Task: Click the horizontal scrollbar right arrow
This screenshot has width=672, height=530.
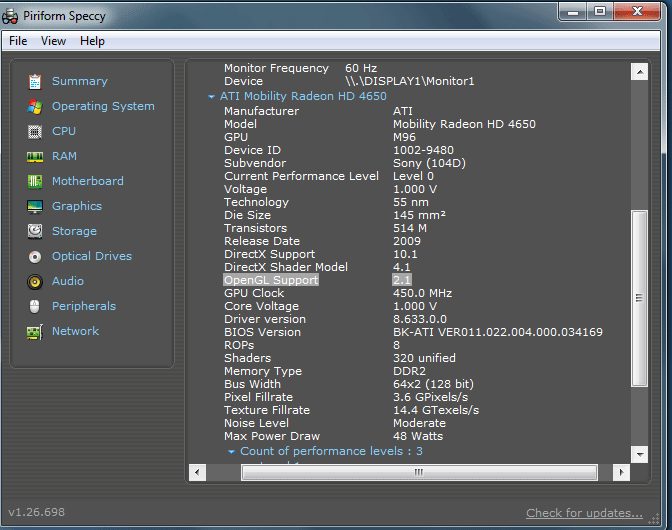Action: (x=622, y=472)
